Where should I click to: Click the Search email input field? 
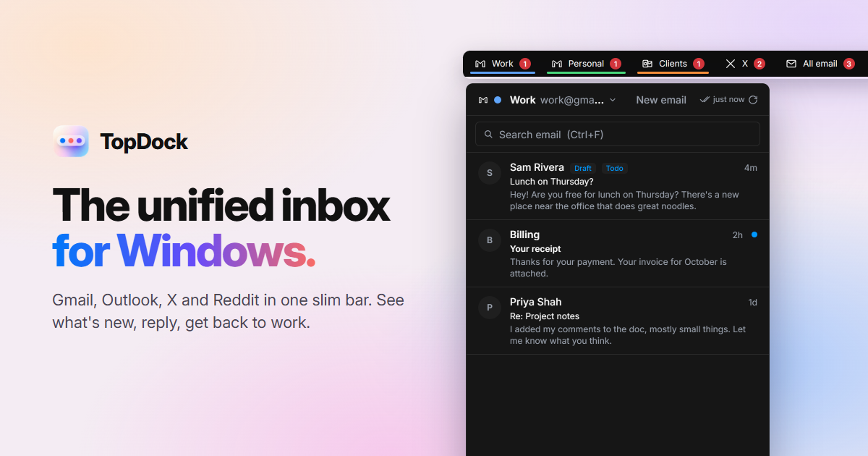[x=618, y=135]
